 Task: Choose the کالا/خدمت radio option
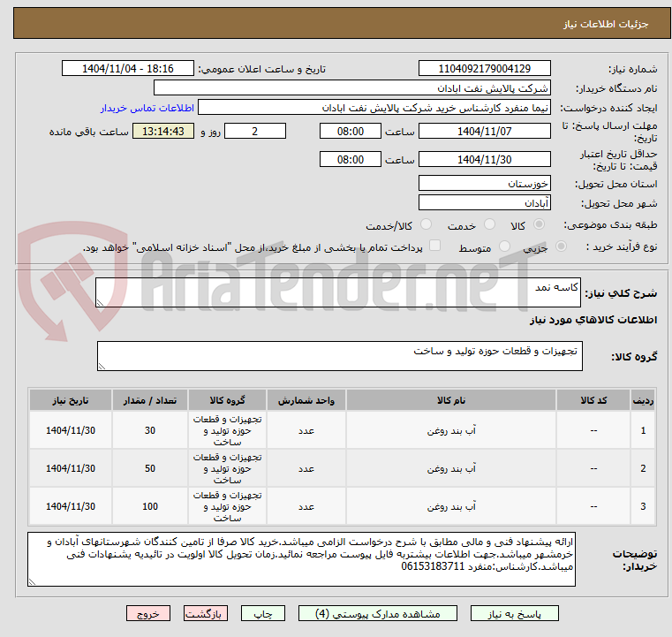pos(427,225)
